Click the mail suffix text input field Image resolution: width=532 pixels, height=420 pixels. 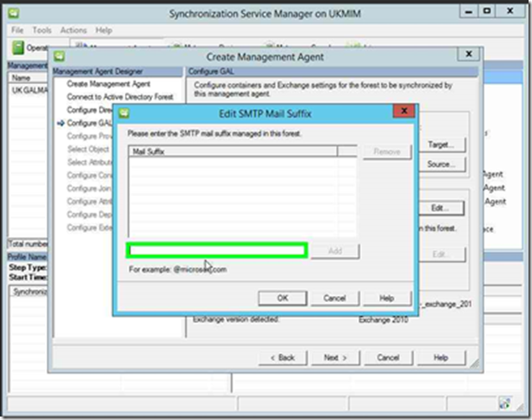pyautogui.click(x=217, y=251)
